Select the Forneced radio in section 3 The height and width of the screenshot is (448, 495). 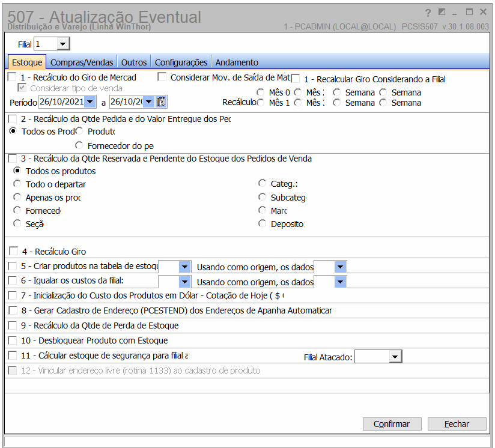click(x=17, y=210)
